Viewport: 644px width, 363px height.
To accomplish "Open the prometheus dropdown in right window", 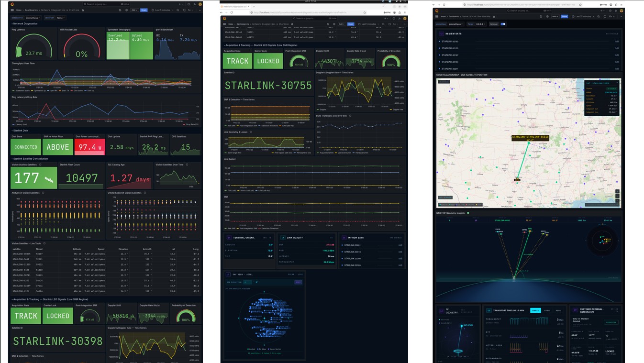I will [457, 24].
